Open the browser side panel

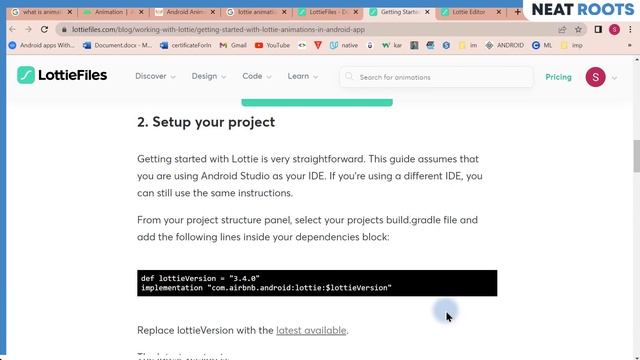tap(598, 29)
